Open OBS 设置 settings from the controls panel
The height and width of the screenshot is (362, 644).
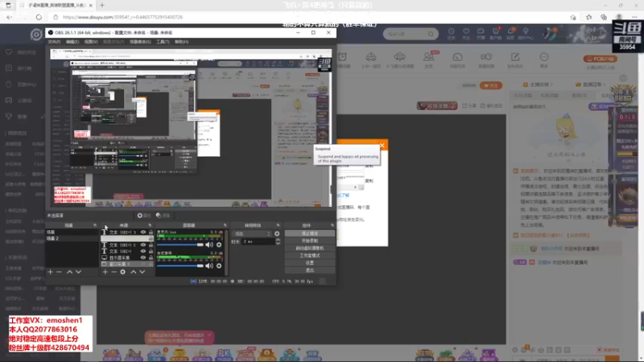(310, 263)
